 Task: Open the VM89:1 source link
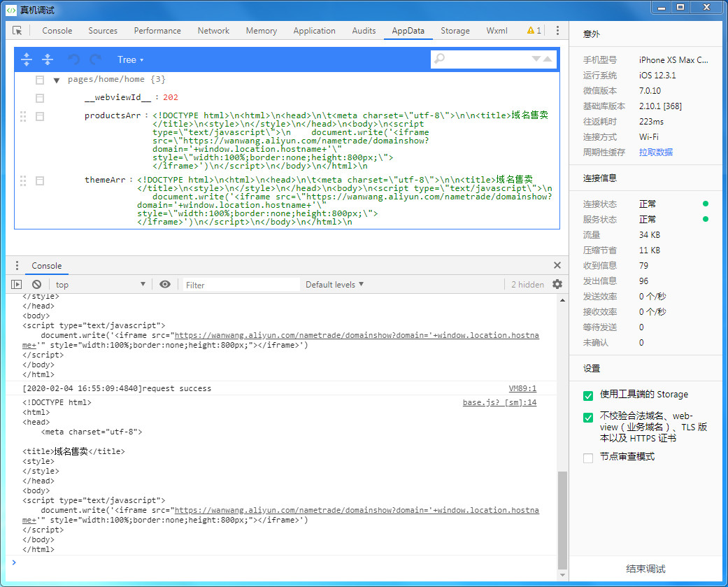pos(522,389)
